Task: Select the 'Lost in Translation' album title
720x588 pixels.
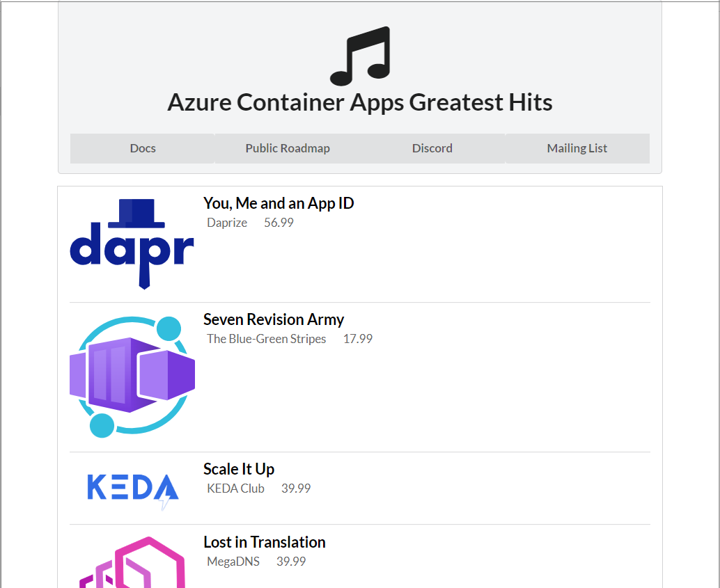Action: pos(265,542)
